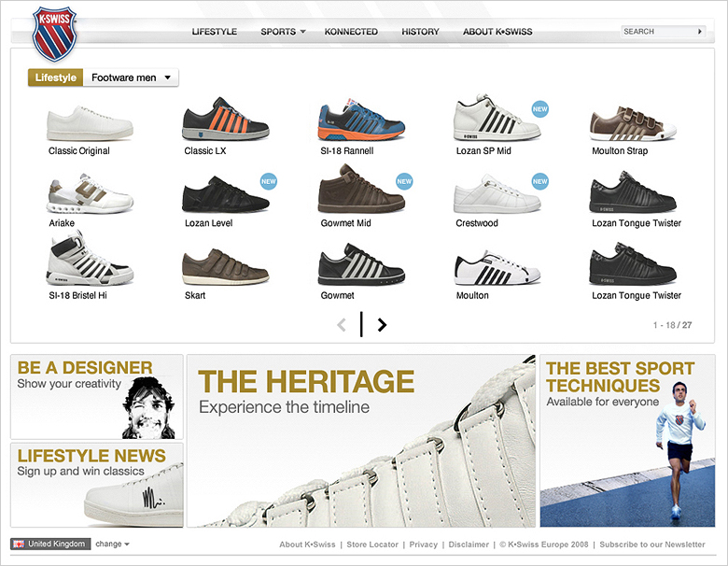Open the Lozan SP Mid shoe image
Screen dimensions: 728x566
pos(497,118)
